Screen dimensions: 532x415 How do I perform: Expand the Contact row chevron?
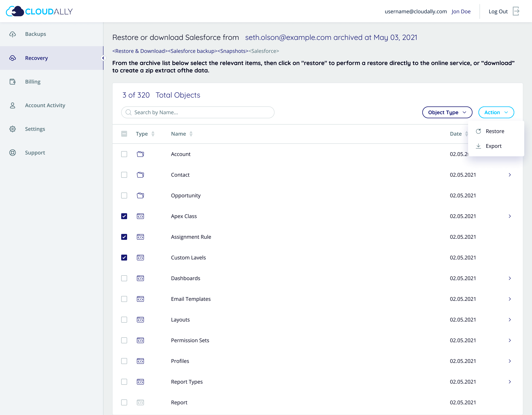[510, 175]
